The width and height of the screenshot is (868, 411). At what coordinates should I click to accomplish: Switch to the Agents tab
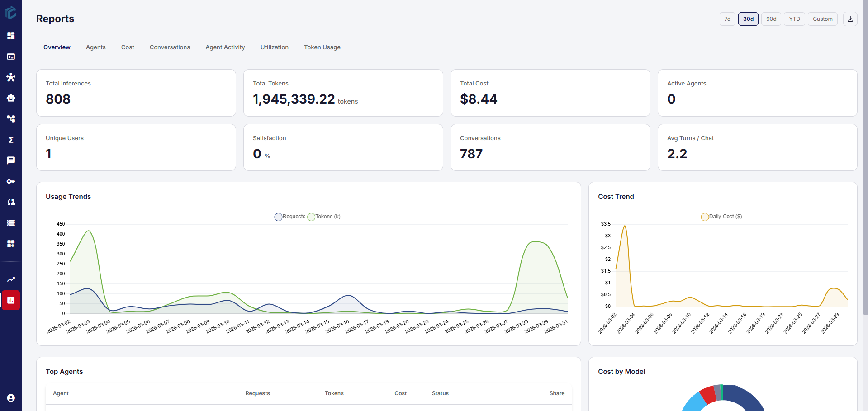coord(96,47)
